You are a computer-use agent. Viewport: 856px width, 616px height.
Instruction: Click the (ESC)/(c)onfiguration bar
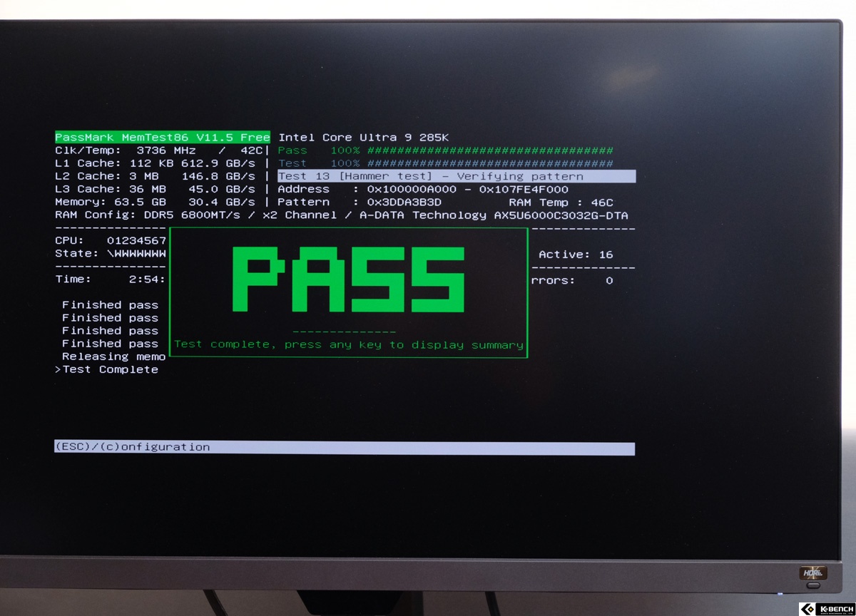(344, 448)
